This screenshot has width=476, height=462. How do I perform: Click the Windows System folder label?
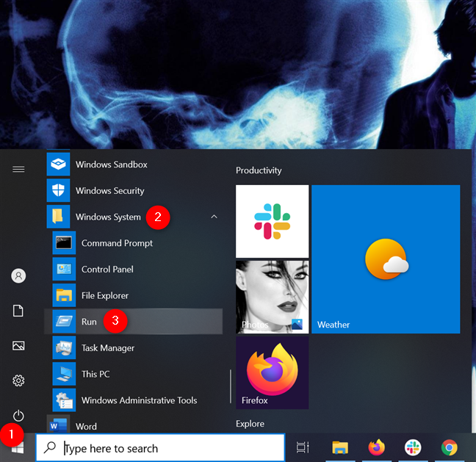click(109, 217)
